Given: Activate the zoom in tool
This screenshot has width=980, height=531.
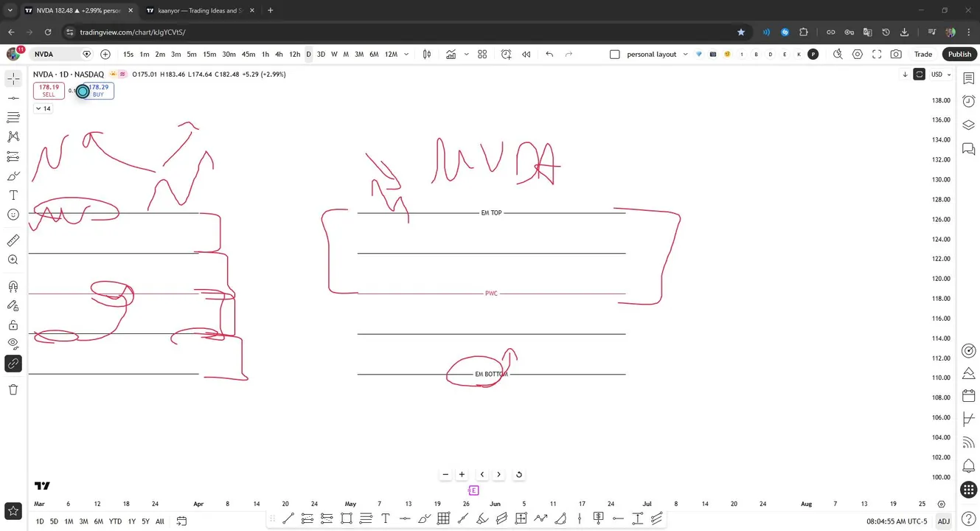Looking at the screenshot, I should 13,260.
